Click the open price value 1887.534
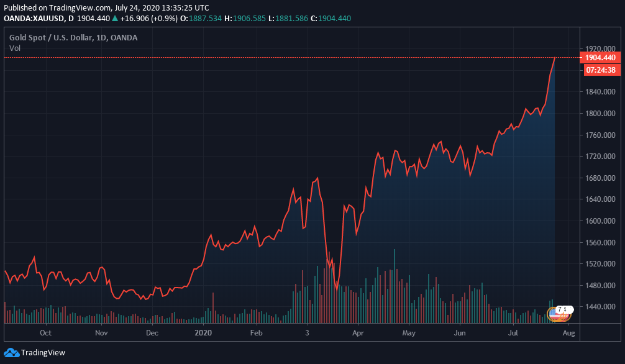 click(205, 19)
